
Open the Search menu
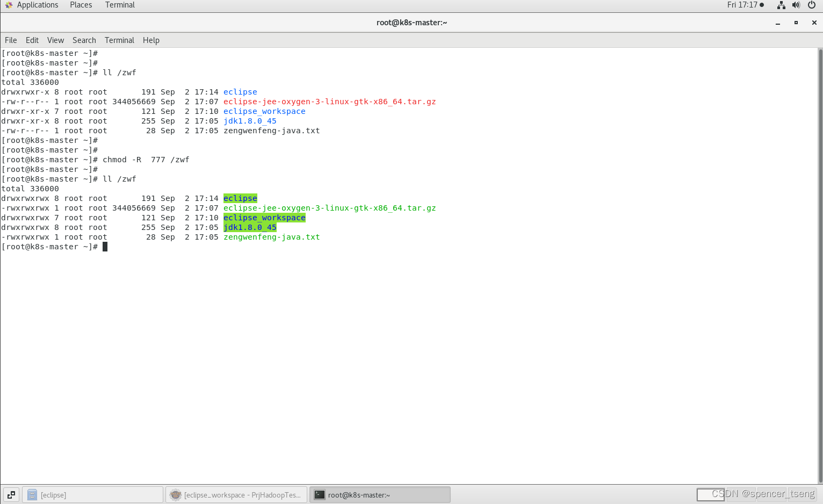(x=84, y=40)
